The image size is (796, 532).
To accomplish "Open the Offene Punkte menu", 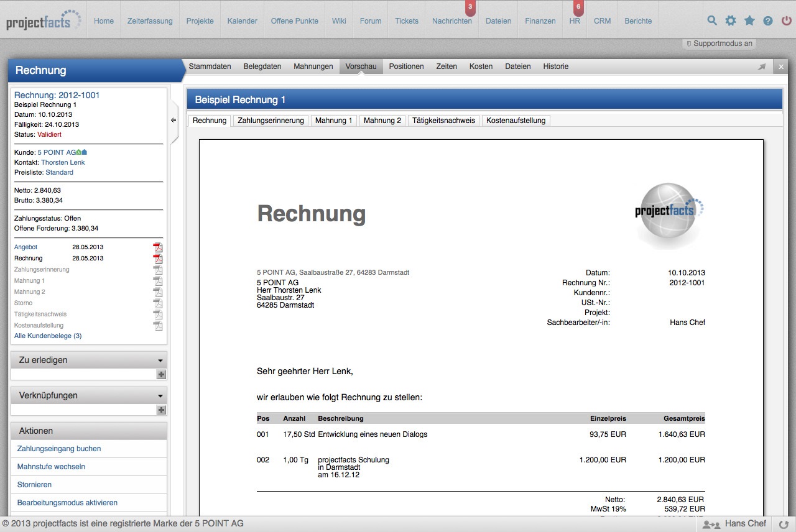I will (295, 21).
